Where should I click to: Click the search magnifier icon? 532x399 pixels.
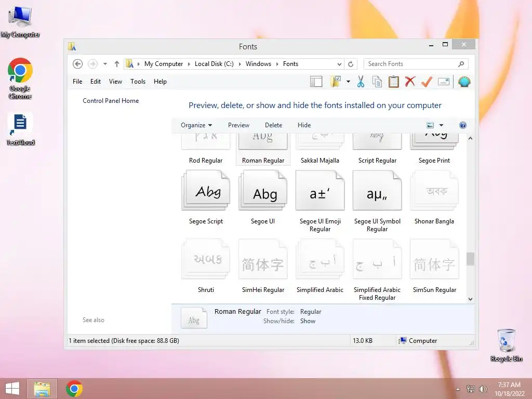461,64
